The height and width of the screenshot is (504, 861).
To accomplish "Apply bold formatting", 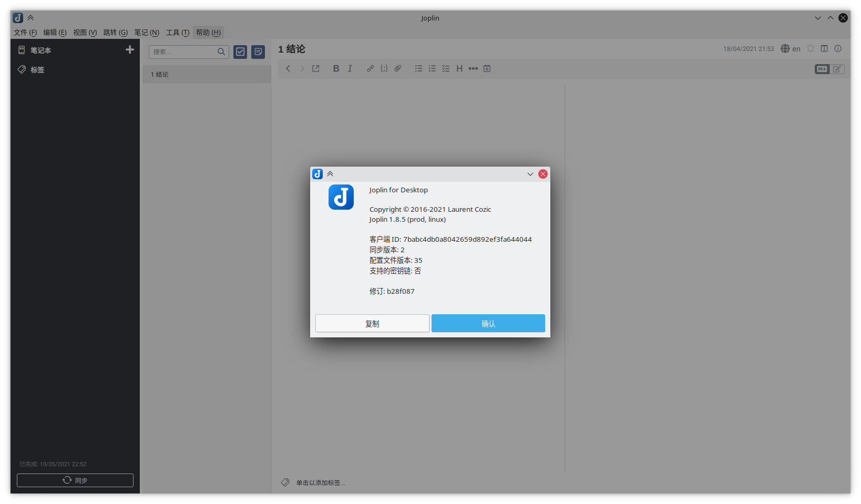I will (x=336, y=68).
